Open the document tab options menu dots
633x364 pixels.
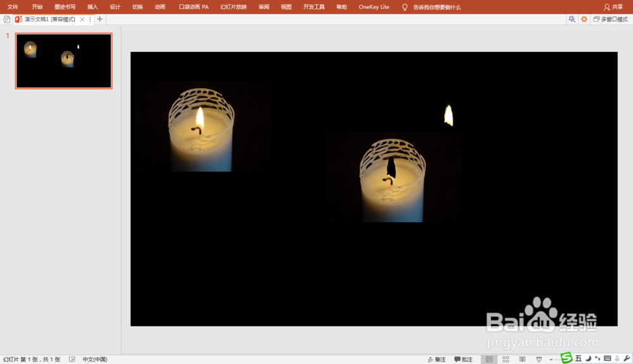coord(90,19)
